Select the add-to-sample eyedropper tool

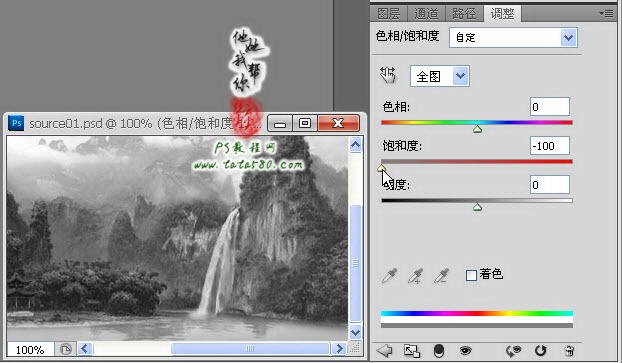[415, 276]
